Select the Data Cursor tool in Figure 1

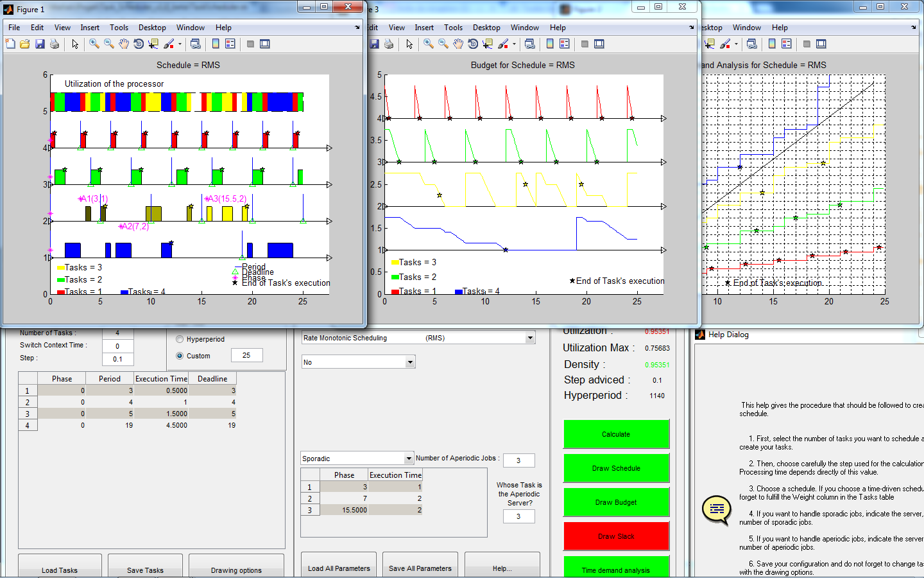153,44
